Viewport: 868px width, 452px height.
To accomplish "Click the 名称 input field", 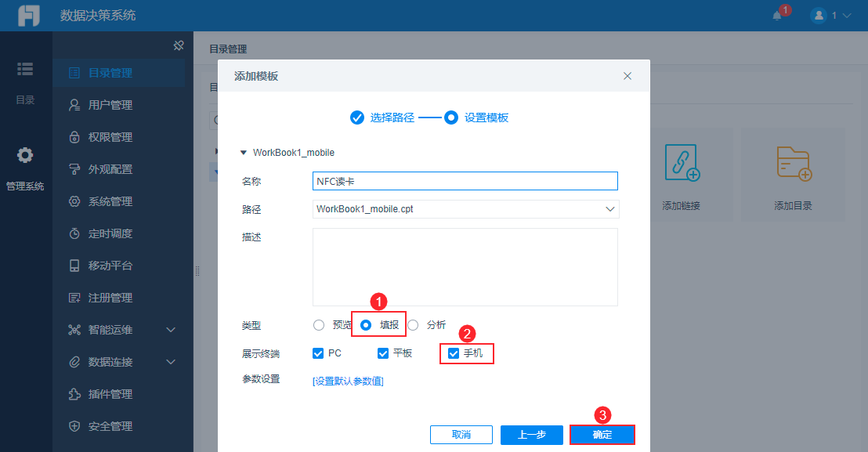I will click(465, 181).
